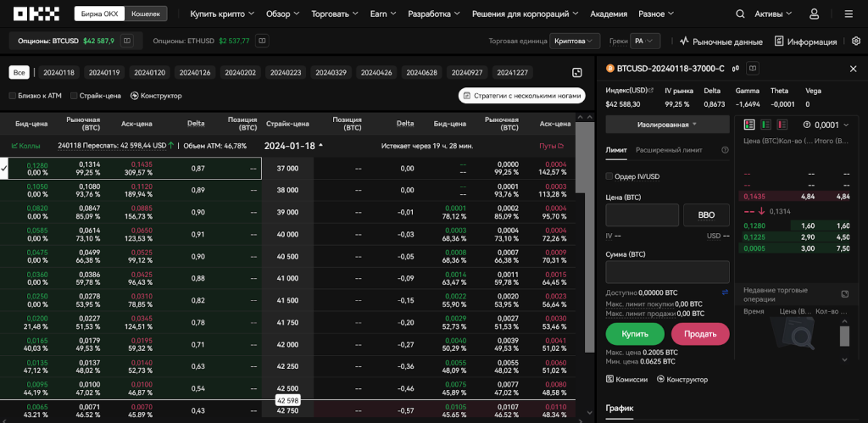
Task: Select the buy-only order book view icon
Action: (765, 125)
